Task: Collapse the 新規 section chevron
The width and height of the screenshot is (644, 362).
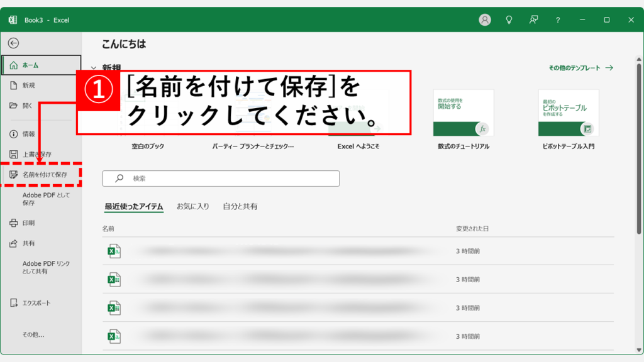Action: click(94, 68)
